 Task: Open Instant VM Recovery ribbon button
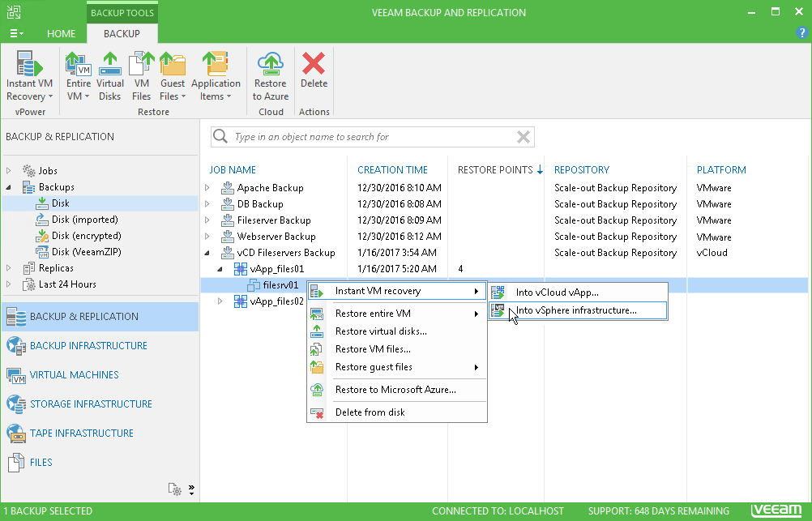click(29, 76)
